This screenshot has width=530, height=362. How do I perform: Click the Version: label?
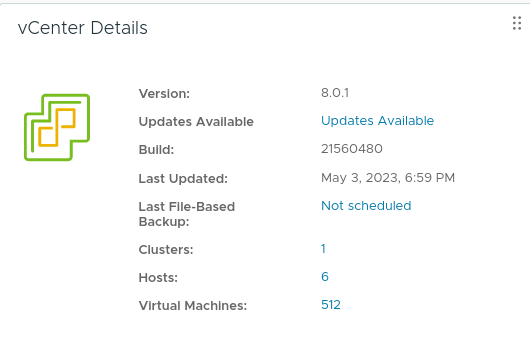point(164,94)
